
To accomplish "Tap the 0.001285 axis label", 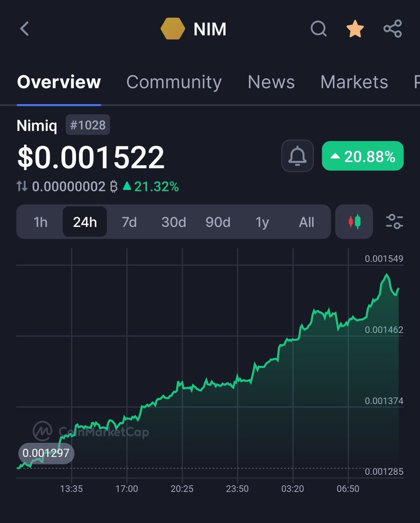I will pos(384,472).
